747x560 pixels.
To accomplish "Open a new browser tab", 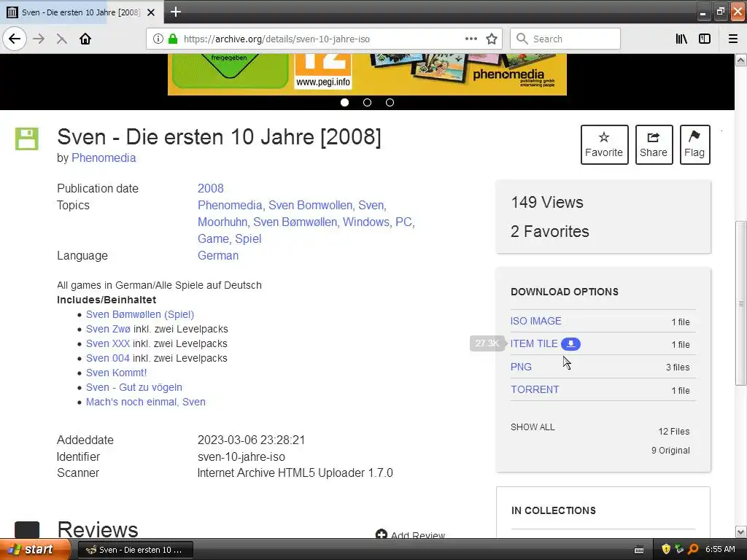I will [175, 12].
